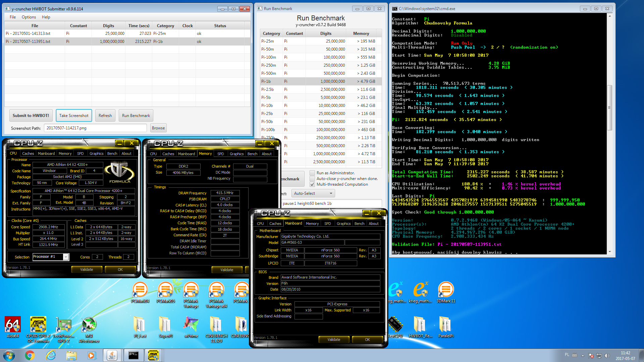
Task: Click the CPU-Z OC Formula taskbar button
Action: click(x=153, y=355)
